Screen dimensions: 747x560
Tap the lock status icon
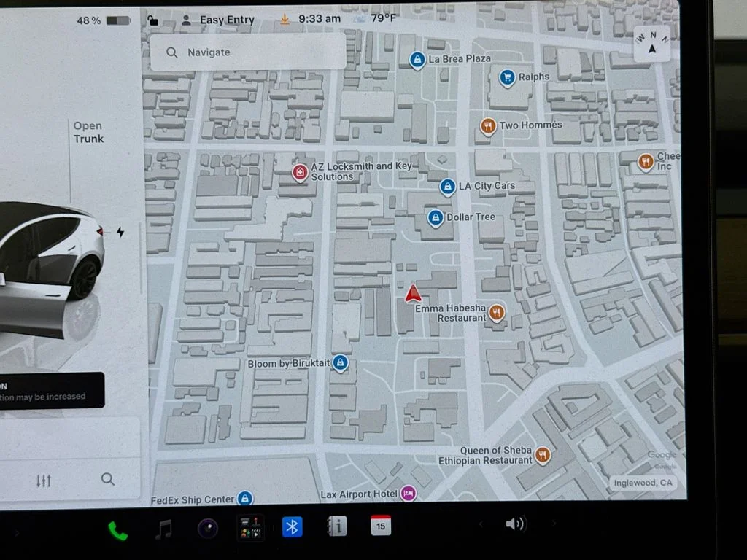click(x=152, y=20)
